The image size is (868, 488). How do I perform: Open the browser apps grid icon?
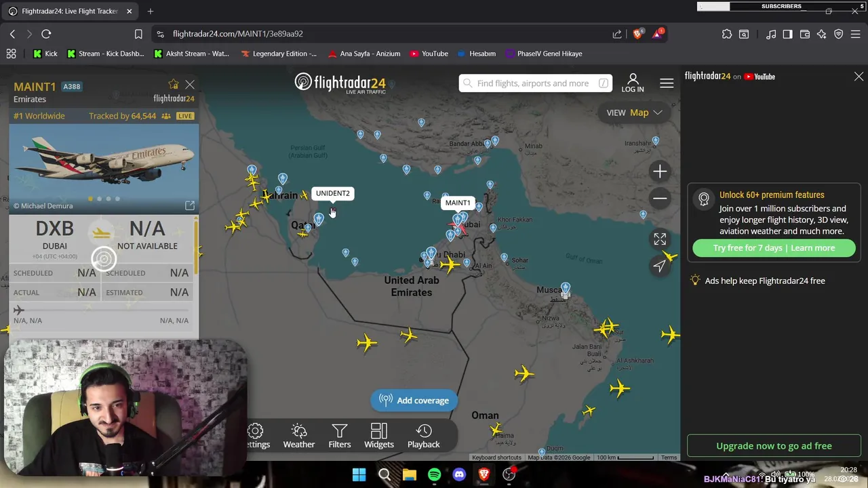11,54
